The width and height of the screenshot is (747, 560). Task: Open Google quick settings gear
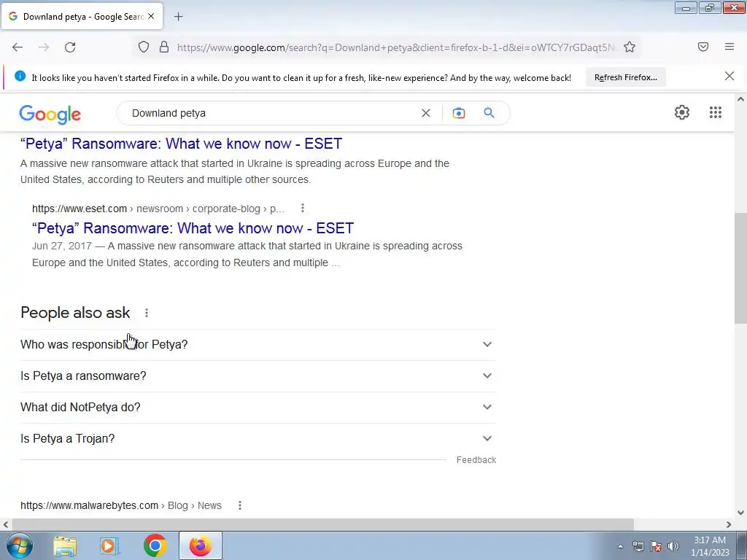[x=682, y=112]
